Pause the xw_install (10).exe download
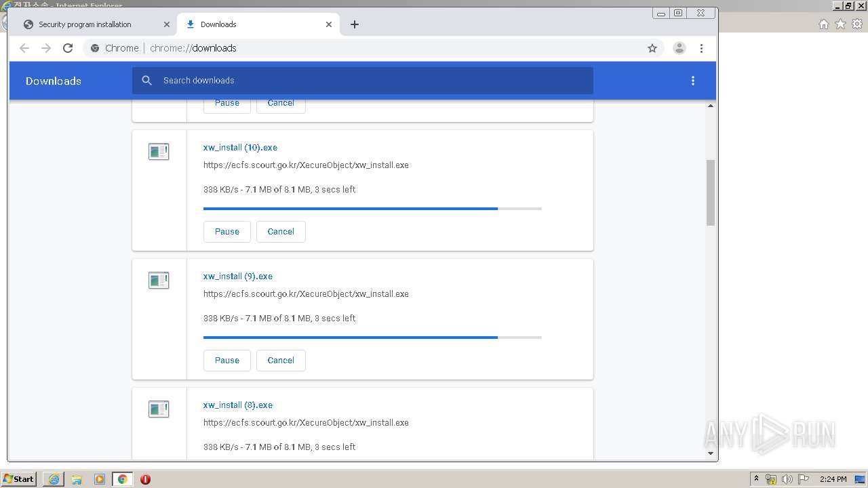This screenshot has width=868, height=488. tap(227, 232)
